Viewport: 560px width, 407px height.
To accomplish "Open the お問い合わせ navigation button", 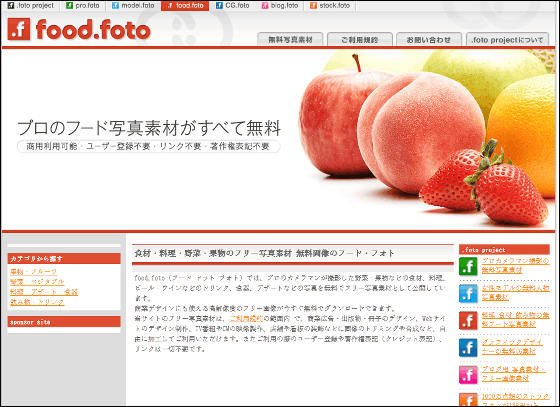I will click(x=429, y=40).
